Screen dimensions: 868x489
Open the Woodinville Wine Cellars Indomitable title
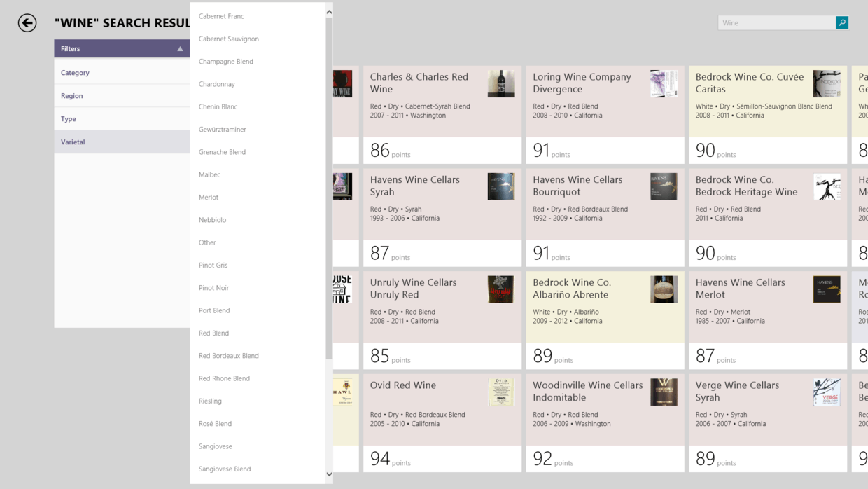pyautogui.click(x=588, y=391)
